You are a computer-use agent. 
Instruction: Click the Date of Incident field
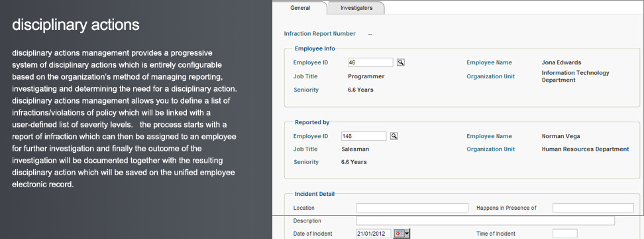click(374, 234)
